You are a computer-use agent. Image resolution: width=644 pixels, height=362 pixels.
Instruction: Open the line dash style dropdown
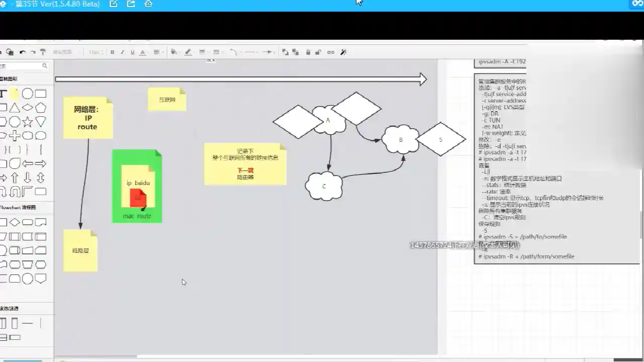pyautogui.click(x=216, y=52)
